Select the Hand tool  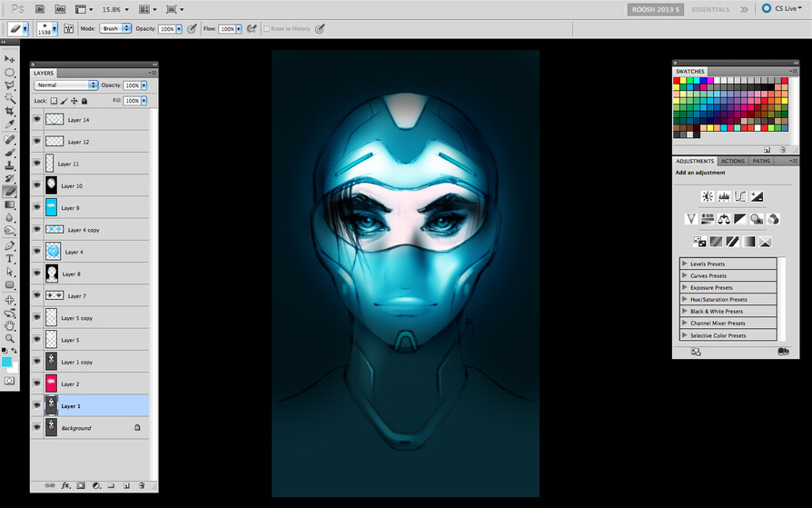click(9, 326)
